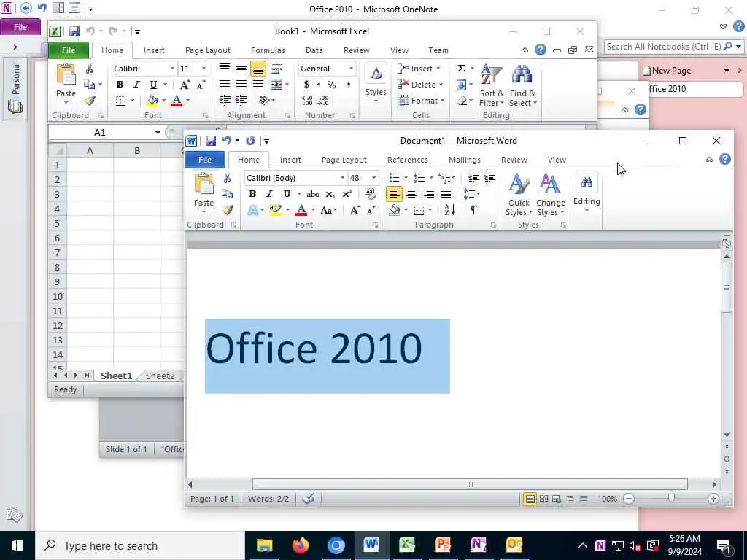
Task: Click Shrink Font button in Word
Action: click(371, 210)
